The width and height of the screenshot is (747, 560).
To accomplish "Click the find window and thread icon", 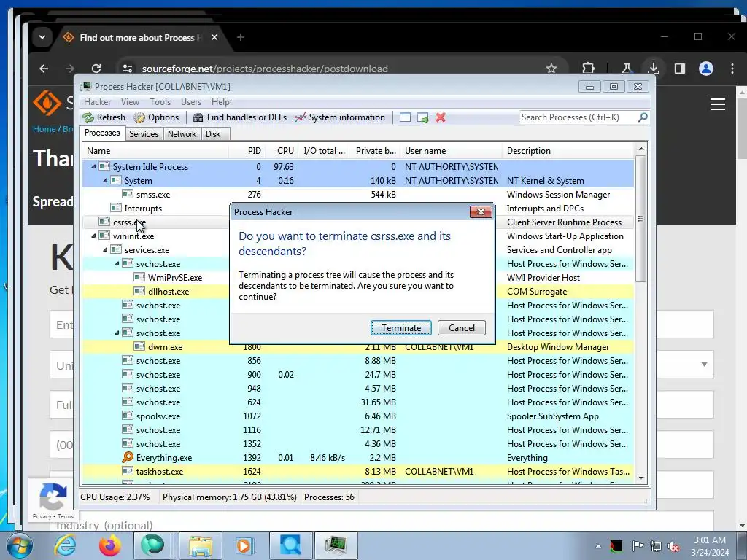I will [x=422, y=117].
